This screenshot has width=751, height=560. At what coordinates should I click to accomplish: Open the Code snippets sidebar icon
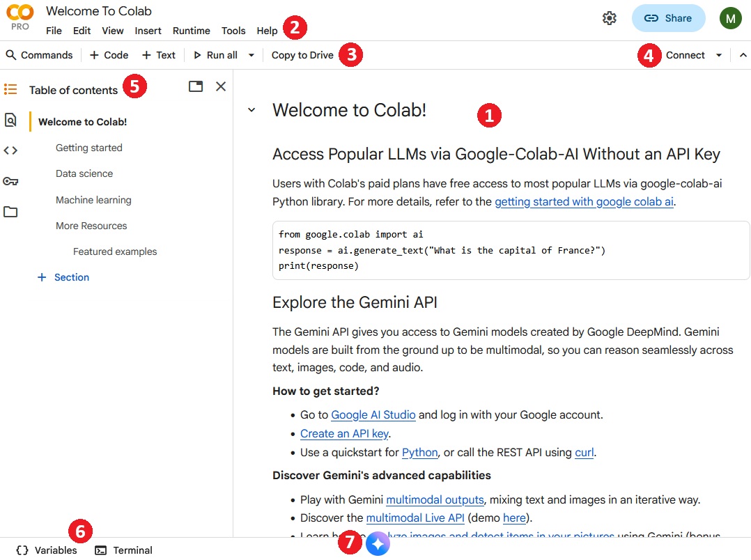click(x=10, y=150)
